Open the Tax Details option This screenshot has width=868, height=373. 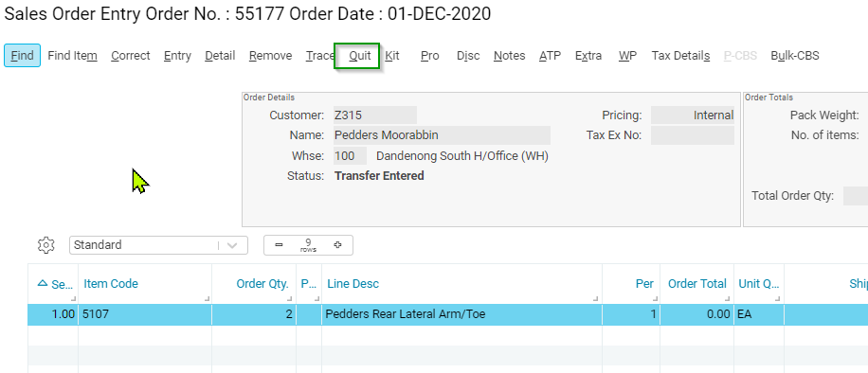pyautogui.click(x=681, y=55)
